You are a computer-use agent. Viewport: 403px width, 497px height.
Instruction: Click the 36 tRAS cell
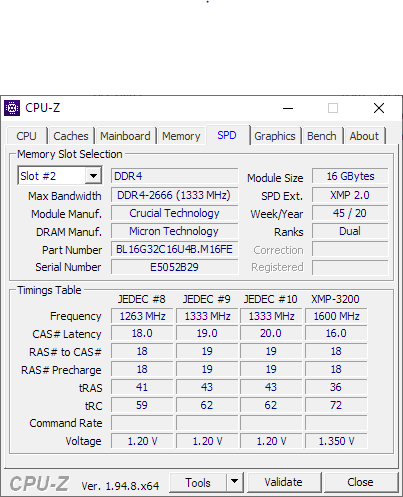click(x=336, y=387)
